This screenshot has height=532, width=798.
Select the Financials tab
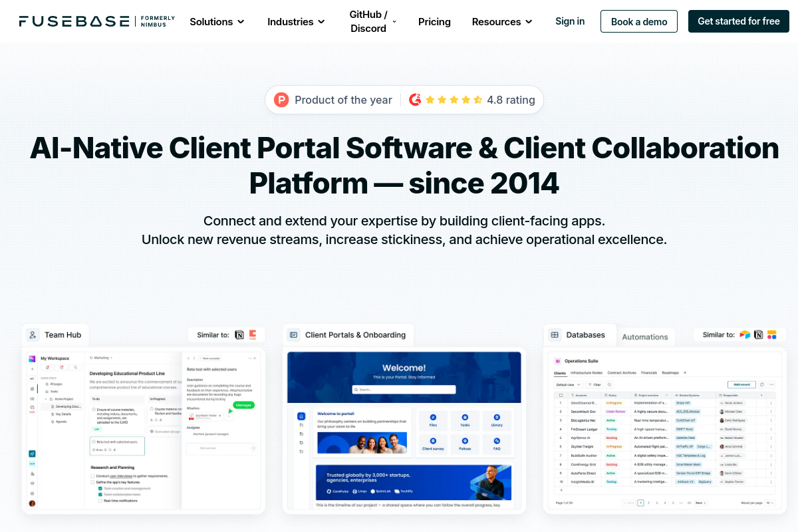coord(649,372)
